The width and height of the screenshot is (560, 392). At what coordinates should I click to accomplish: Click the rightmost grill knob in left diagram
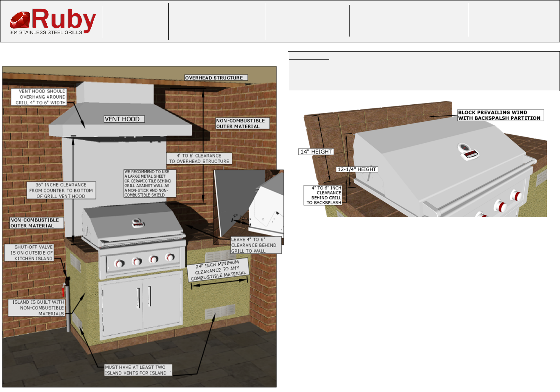(x=170, y=257)
